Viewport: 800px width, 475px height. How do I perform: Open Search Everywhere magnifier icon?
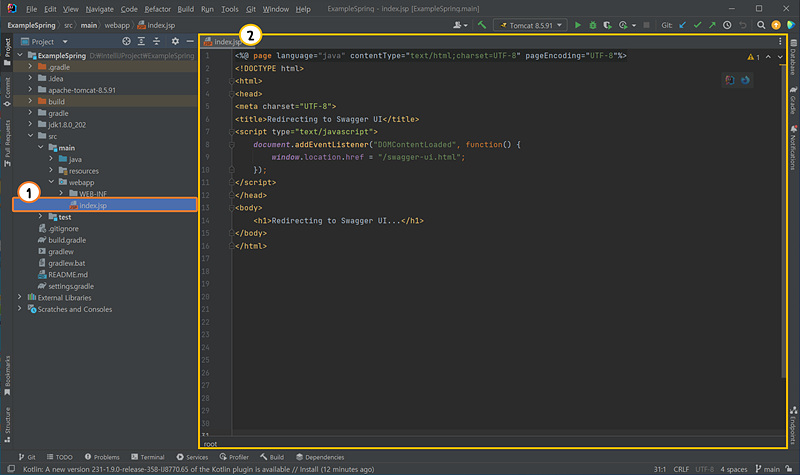(x=761, y=25)
